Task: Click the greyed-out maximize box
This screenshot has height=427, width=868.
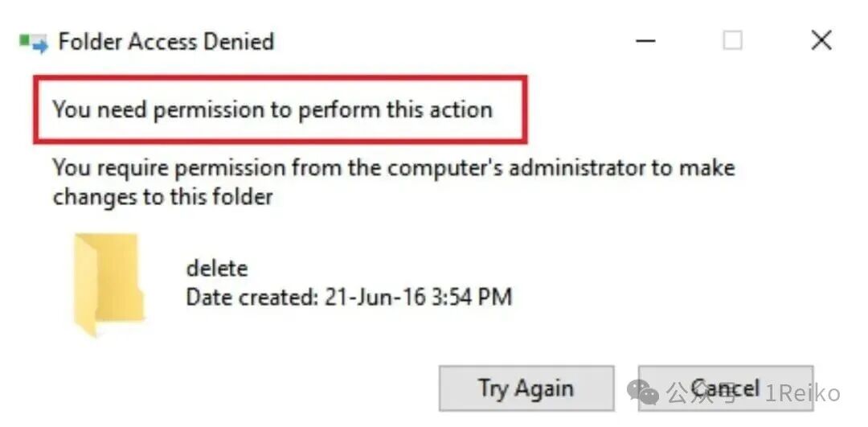Action: pos(732,40)
